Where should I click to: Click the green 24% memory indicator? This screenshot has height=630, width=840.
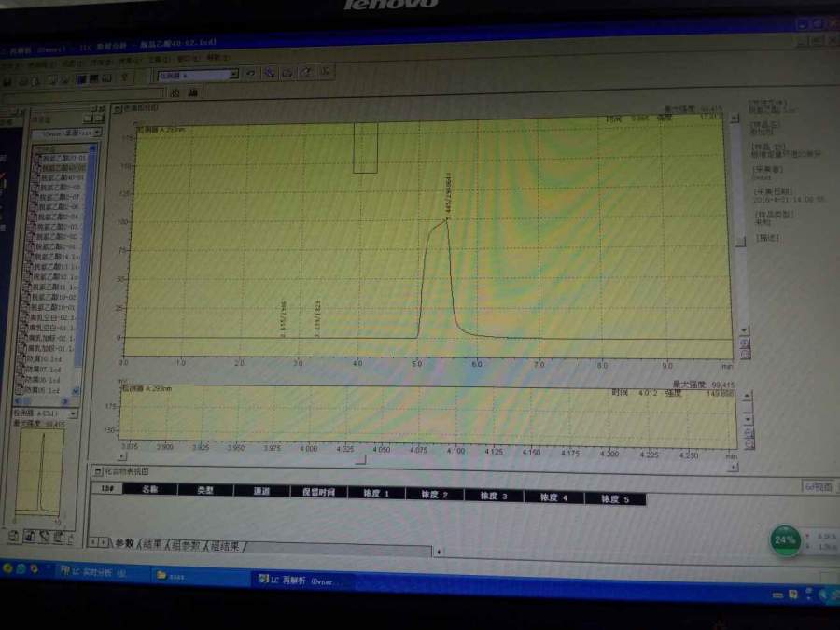(785, 540)
